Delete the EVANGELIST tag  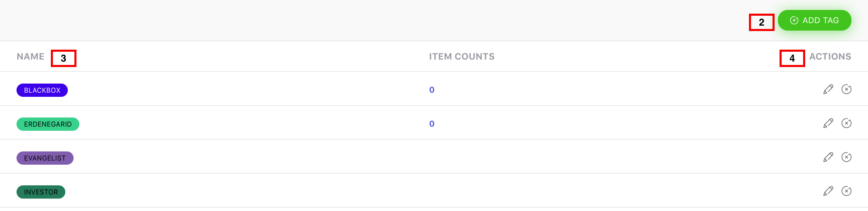[x=847, y=157]
